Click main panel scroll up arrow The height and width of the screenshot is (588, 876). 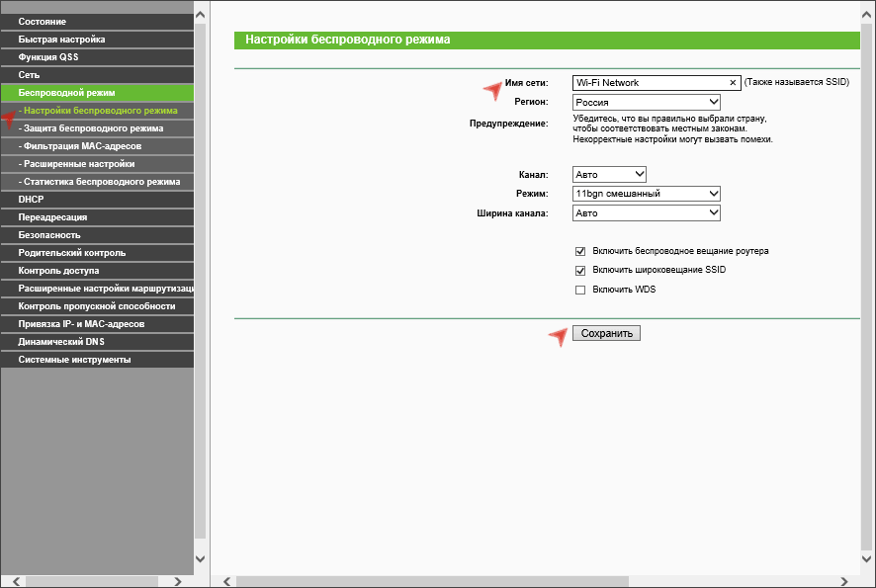pos(867,15)
